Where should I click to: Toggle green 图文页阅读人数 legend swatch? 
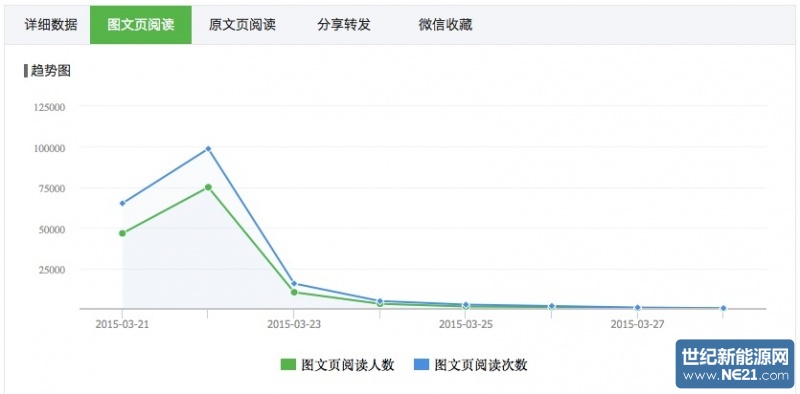coord(288,365)
